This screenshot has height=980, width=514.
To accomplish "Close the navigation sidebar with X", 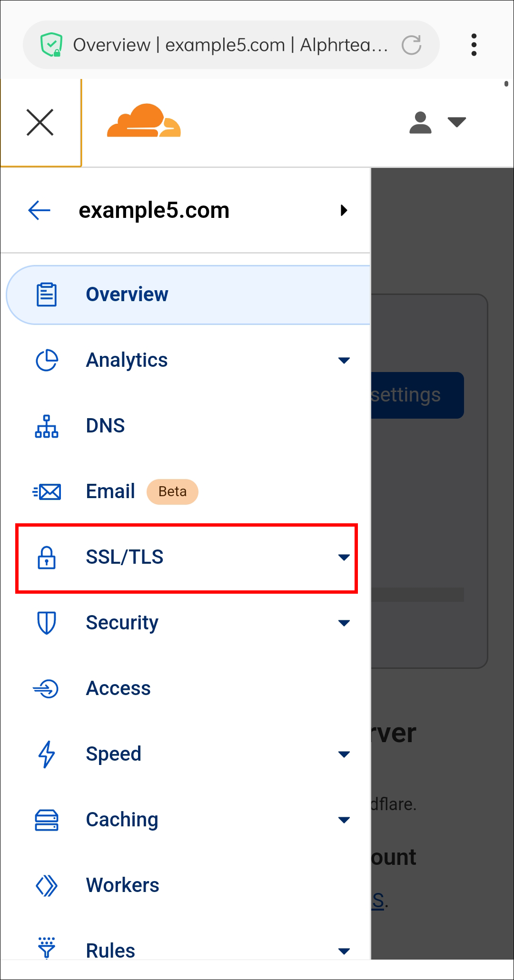I will pos(40,122).
